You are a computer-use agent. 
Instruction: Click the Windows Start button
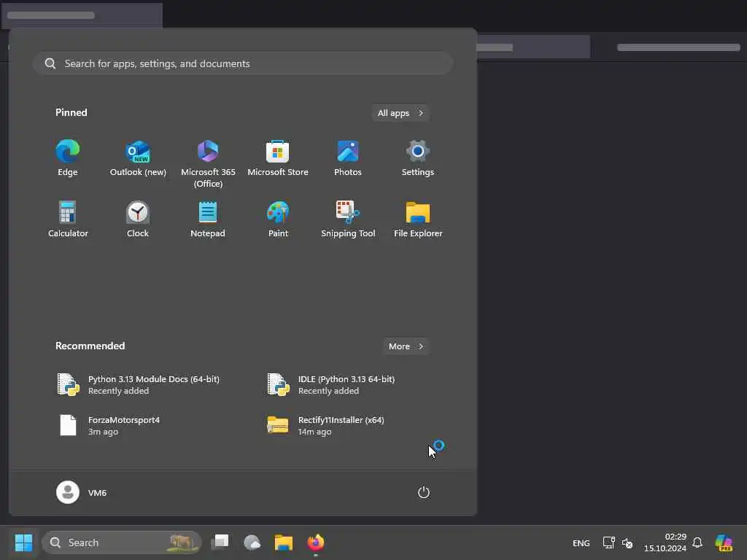23,542
